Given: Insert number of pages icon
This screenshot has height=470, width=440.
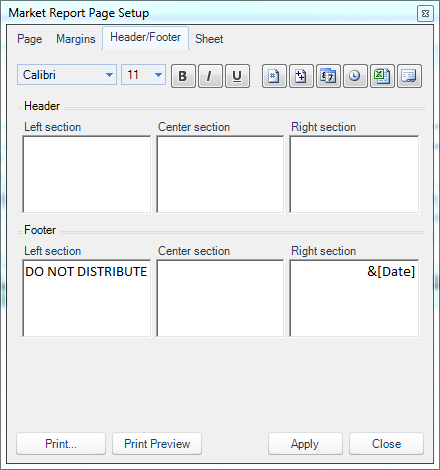Looking at the screenshot, I should tap(301, 76).
